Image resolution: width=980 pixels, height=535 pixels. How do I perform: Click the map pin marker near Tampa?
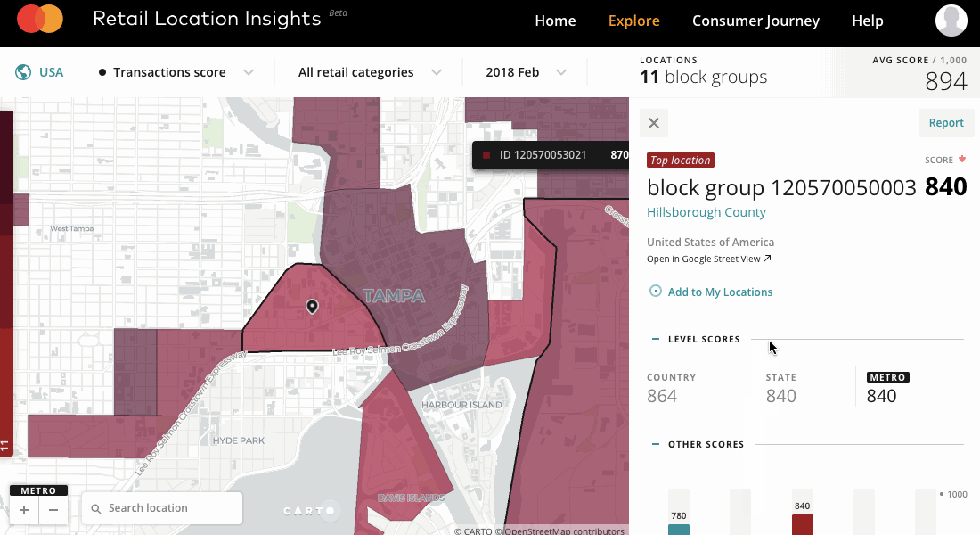pyautogui.click(x=311, y=306)
